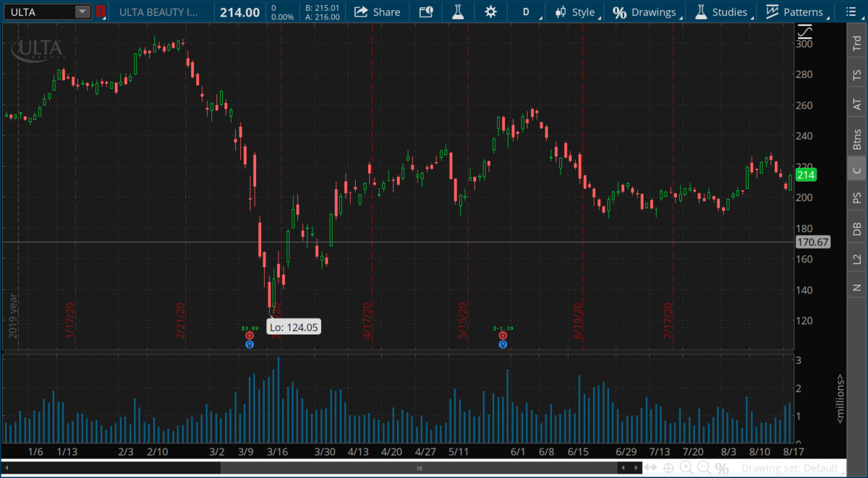Open the Patterns menu

coord(796,12)
